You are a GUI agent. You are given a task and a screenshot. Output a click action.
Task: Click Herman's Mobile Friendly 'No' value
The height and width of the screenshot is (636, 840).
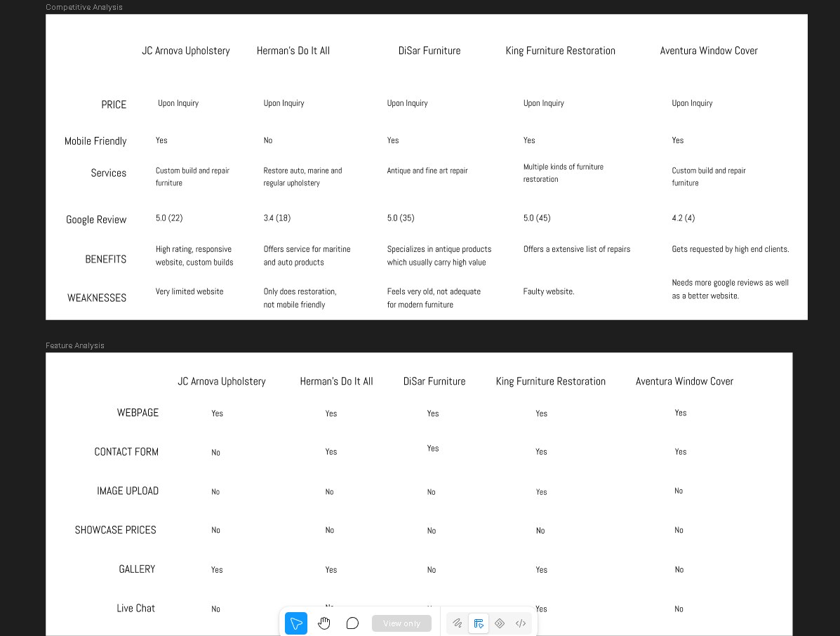(268, 140)
